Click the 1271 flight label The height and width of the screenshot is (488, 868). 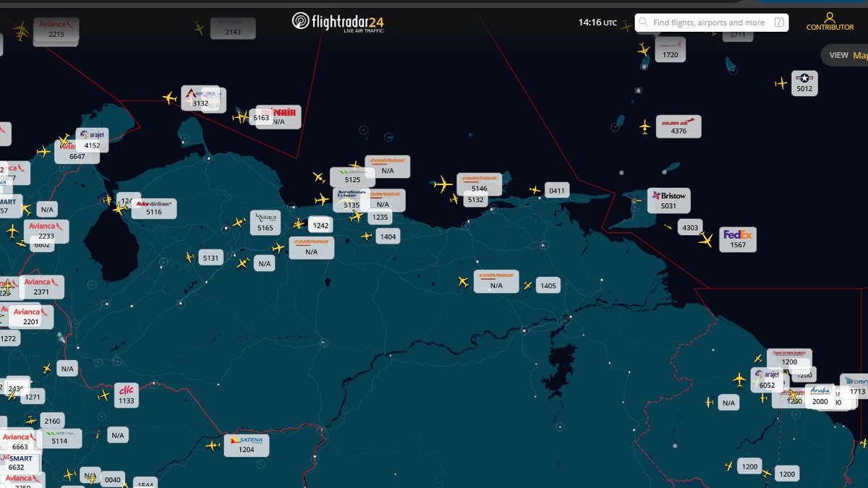click(33, 397)
